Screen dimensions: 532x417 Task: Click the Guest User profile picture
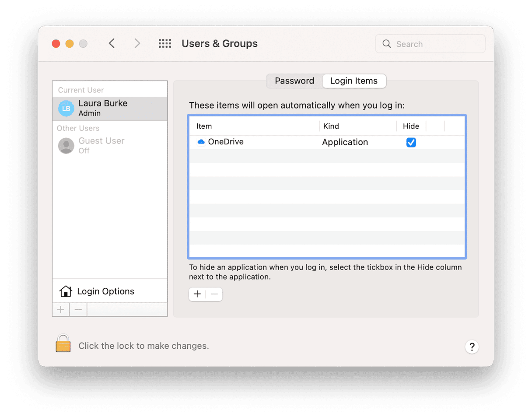coord(66,145)
